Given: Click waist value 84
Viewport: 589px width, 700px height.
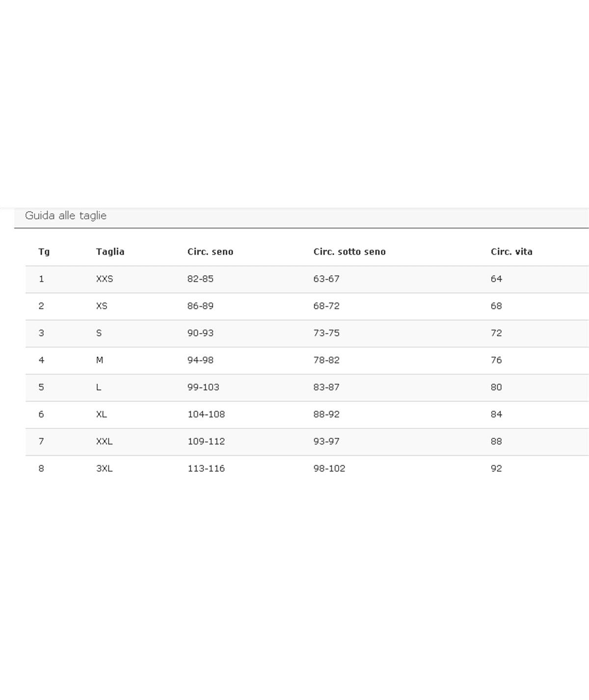Looking at the screenshot, I should point(496,414).
